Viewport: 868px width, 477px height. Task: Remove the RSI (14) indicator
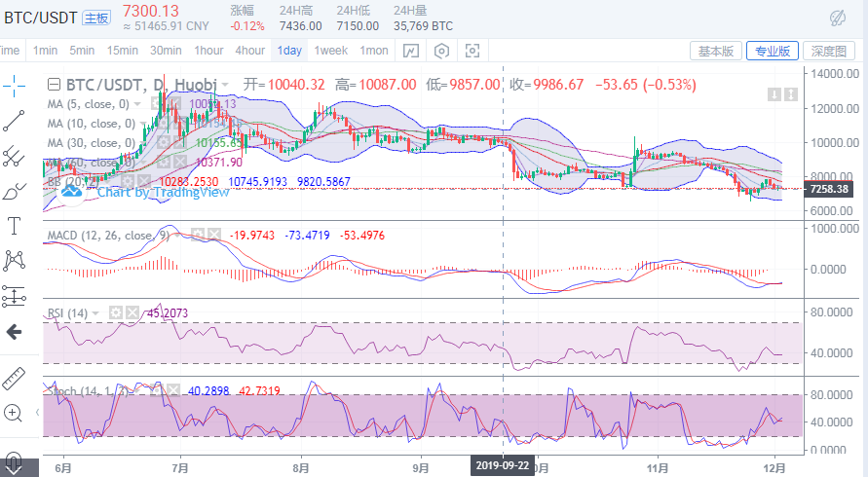click(132, 312)
